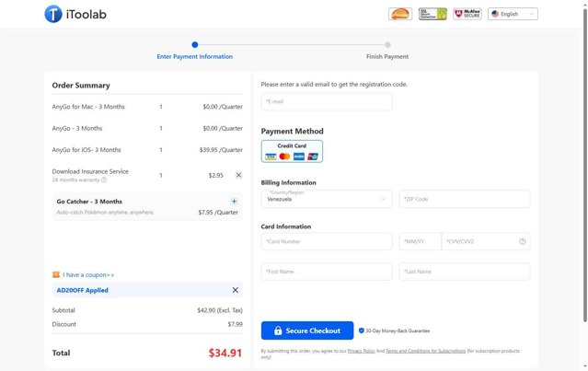Click the AnyGo for Mac - 3 Months row
Screen dimensions: 588x371
pos(147,107)
